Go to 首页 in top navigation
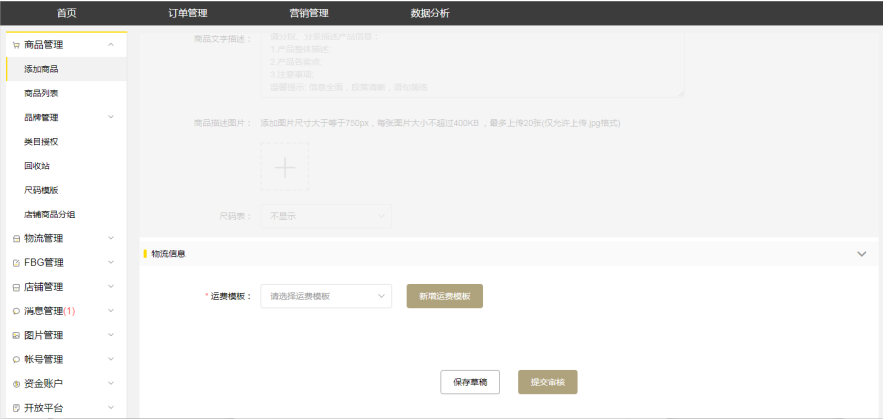 pos(66,14)
